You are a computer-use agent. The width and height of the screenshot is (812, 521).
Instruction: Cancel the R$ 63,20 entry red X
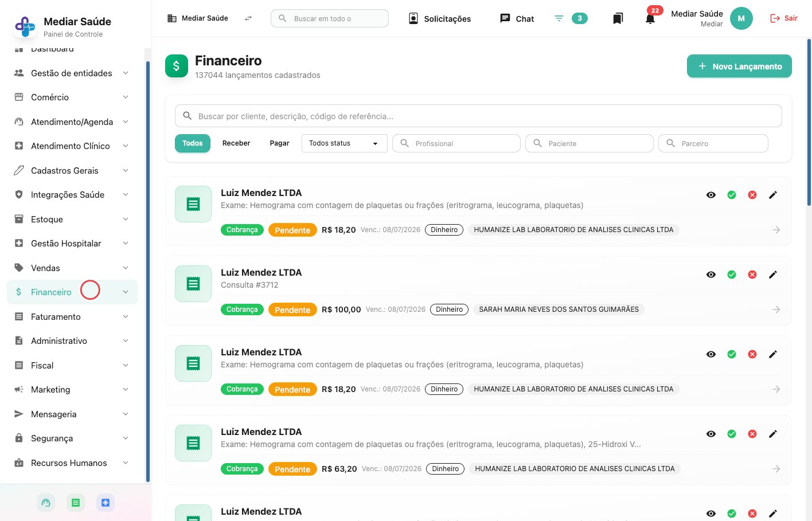point(752,434)
